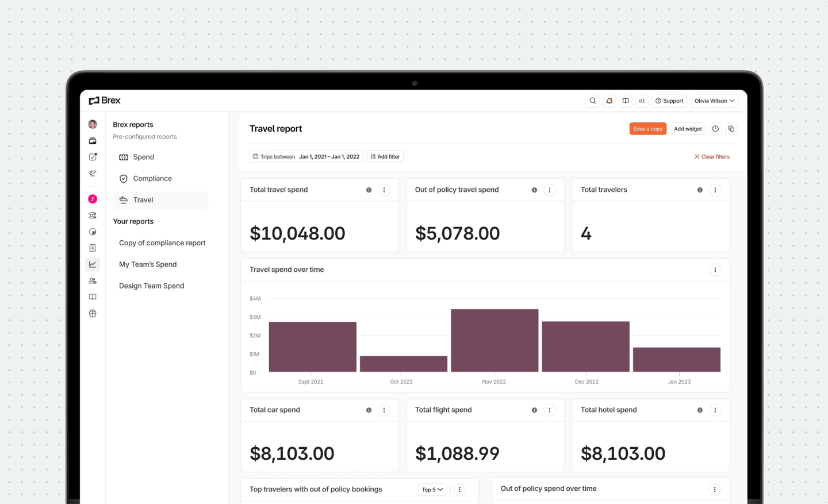Open three-dot menu on Total travelers card
The height and width of the screenshot is (504, 828).
tap(715, 190)
